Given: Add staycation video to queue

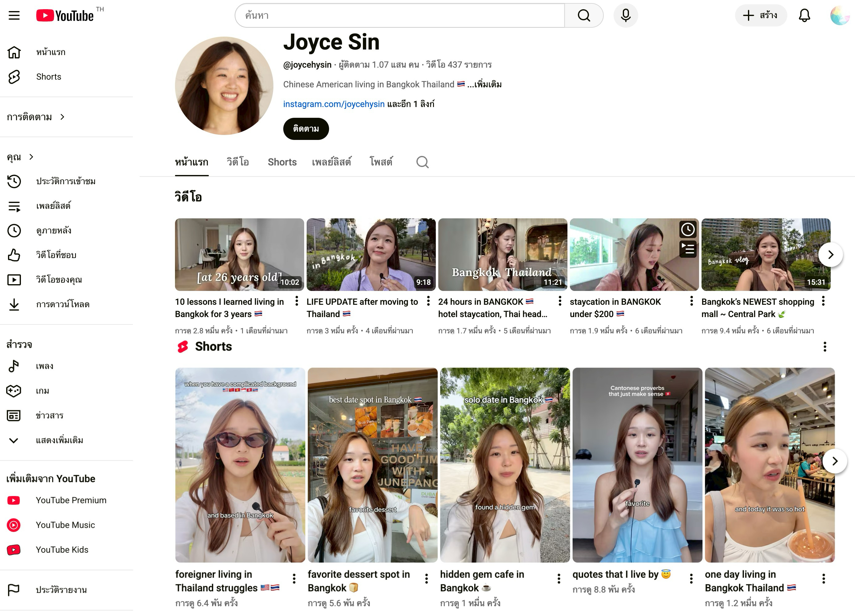Looking at the screenshot, I should [688, 249].
